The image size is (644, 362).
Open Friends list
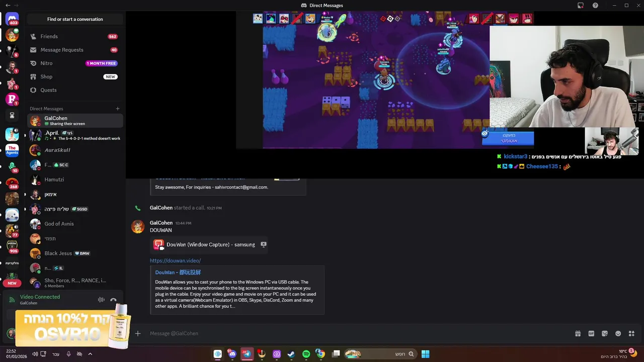pos(74,37)
